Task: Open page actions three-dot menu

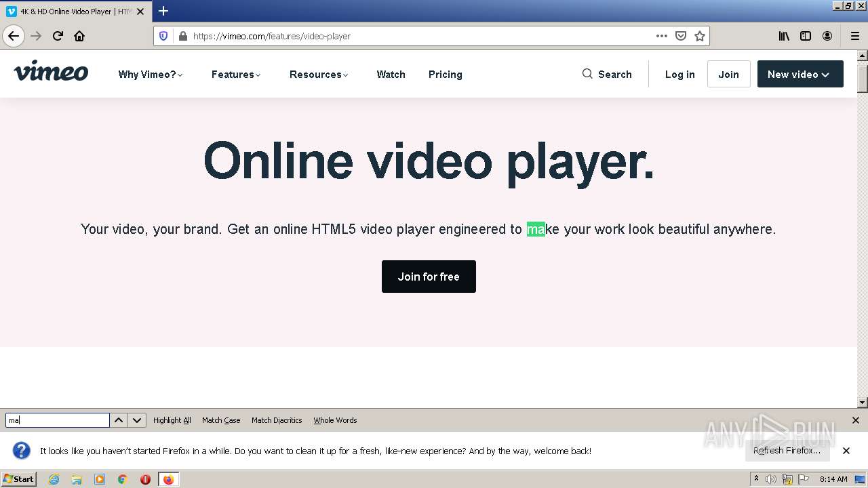Action: pos(662,36)
